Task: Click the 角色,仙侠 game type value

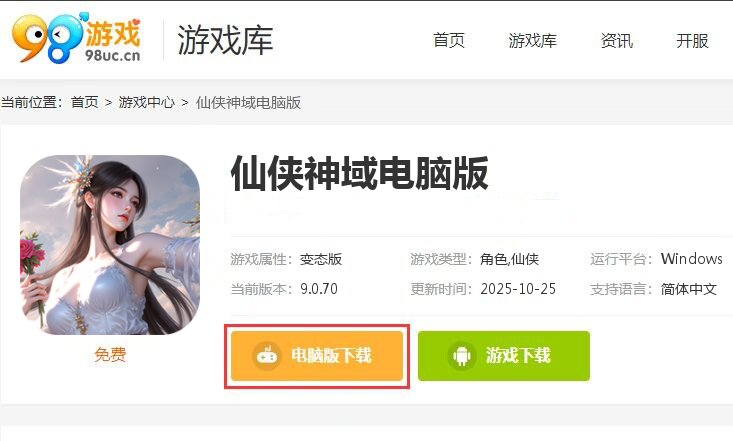Action: [x=509, y=259]
